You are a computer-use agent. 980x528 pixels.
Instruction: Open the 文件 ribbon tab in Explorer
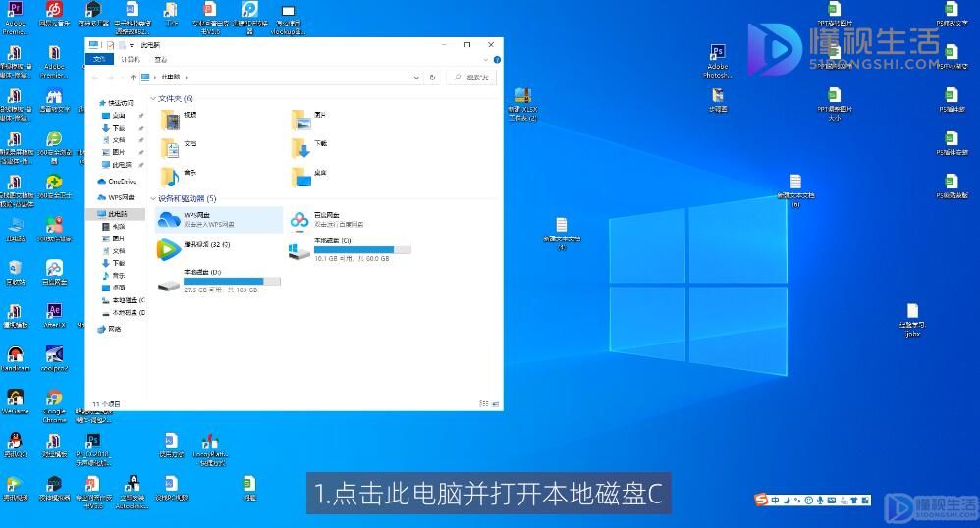coord(99,59)
